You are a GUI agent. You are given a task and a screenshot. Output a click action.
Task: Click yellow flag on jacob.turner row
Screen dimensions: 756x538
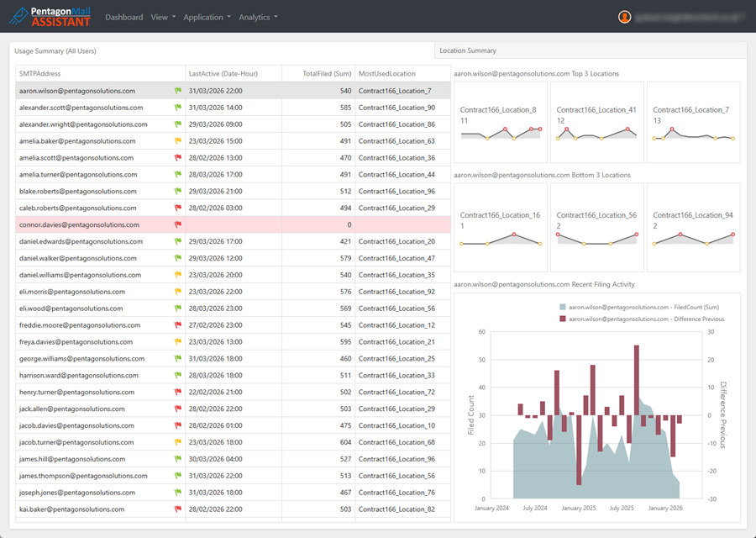click(x=178, y=442)
